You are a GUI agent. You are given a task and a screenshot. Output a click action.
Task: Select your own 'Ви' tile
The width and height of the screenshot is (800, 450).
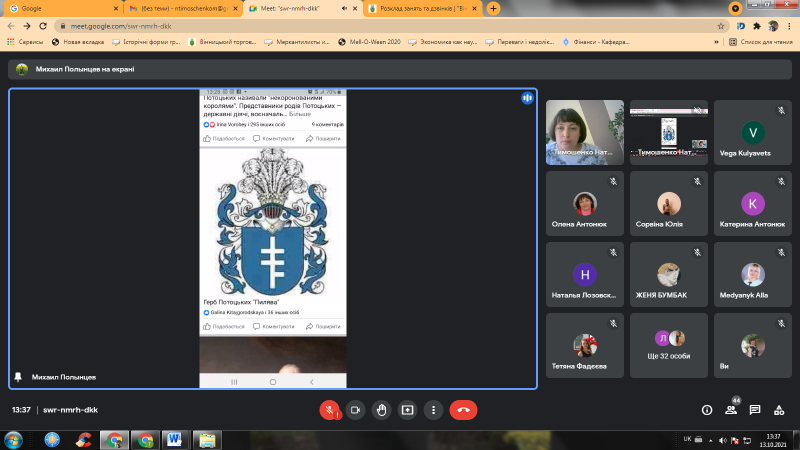753,345
